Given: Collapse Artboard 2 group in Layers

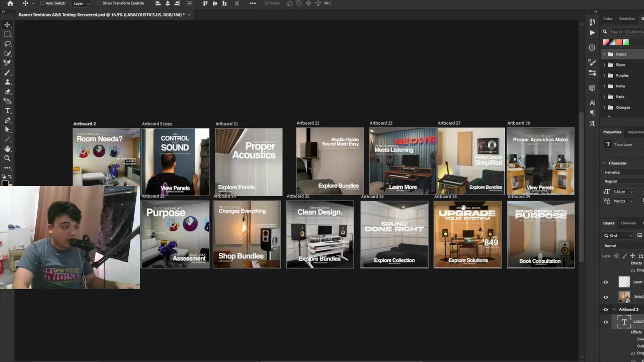Looking at the screenshot, I should click(614, 310).
